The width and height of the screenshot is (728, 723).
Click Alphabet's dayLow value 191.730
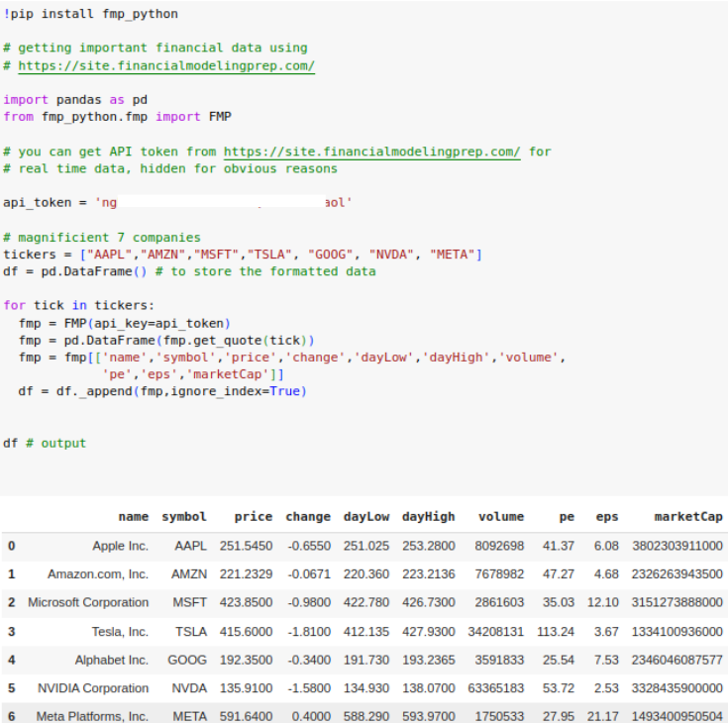(366, 660)
